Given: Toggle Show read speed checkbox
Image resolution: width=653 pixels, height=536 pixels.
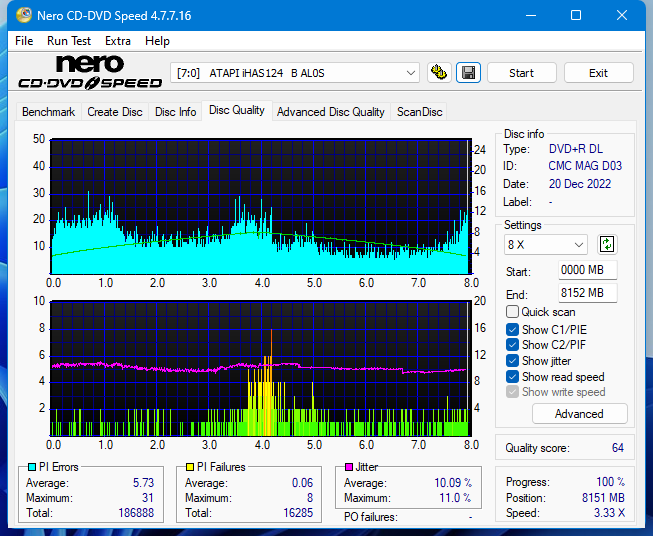Looking at the screenshot, I should click(512, 376).
